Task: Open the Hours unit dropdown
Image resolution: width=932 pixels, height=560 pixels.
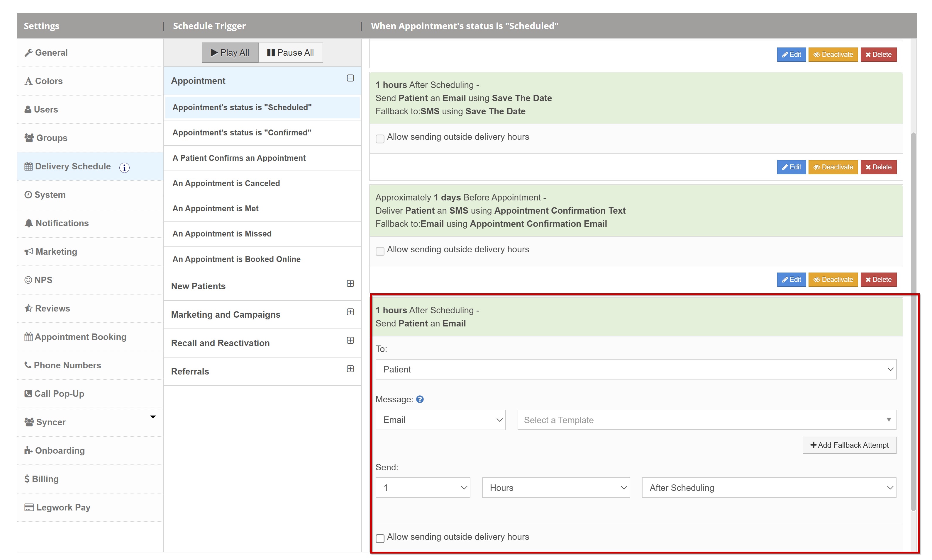Action: (x=555, y=488)
